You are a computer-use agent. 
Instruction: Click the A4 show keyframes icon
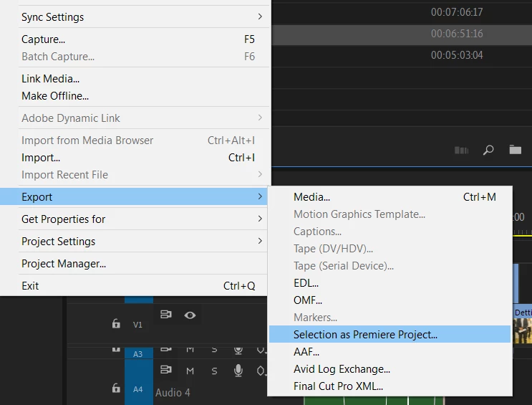261,371
